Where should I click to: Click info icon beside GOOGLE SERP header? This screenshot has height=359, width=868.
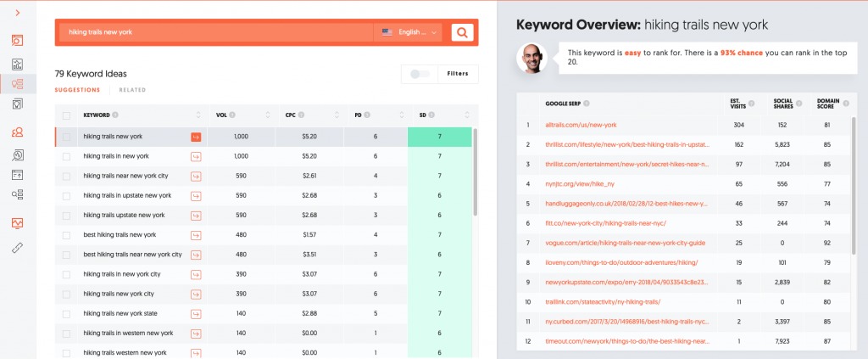point(587,104)
